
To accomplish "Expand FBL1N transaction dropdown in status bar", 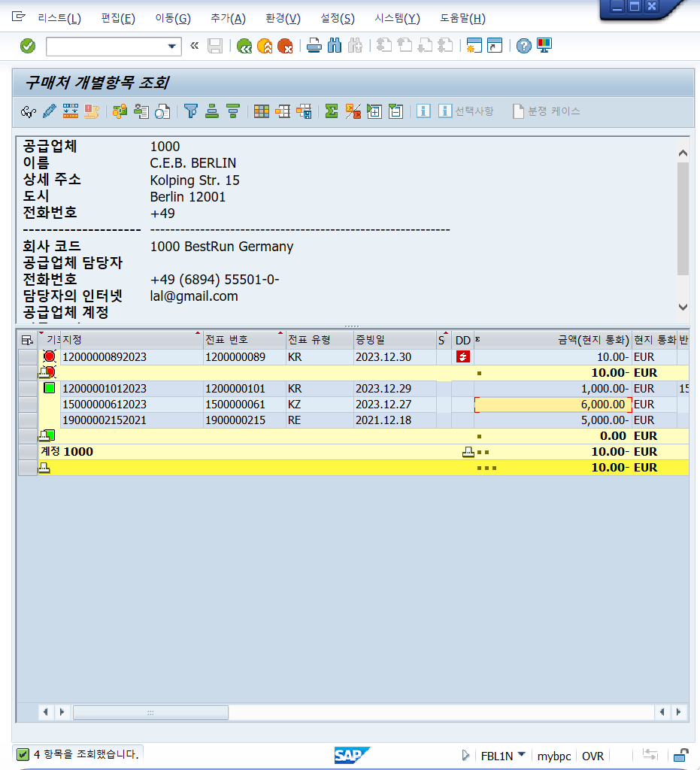I will tap(521, 755).
